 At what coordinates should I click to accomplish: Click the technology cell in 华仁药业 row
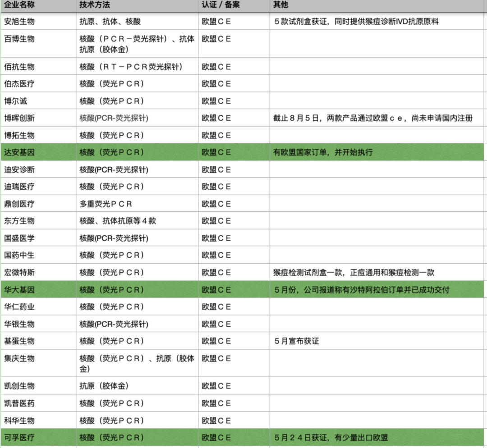[137, 307]
